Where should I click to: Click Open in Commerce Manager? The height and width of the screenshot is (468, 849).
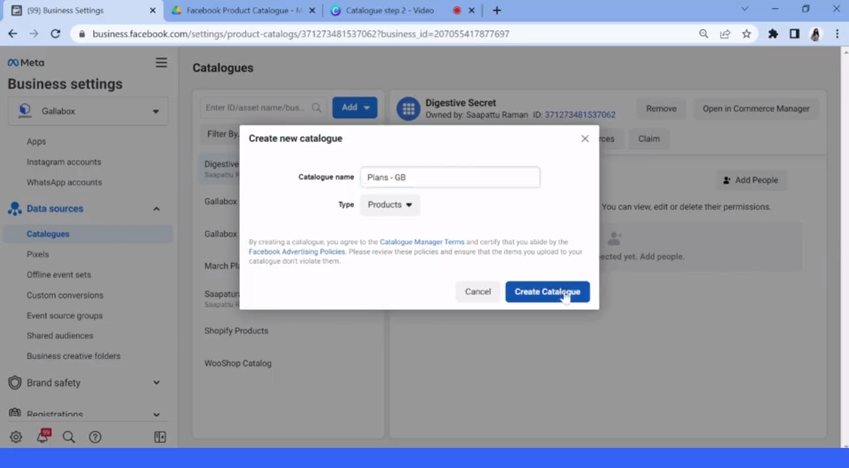pyautogui.click(x=756, y=108)
